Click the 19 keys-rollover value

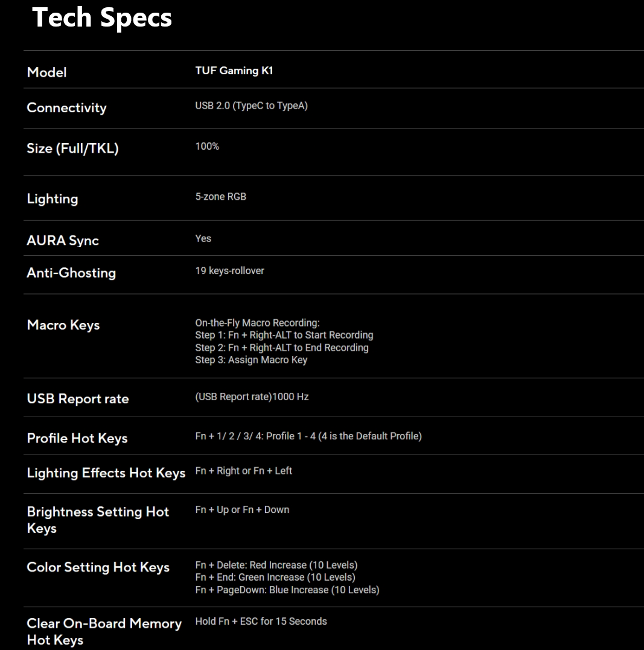229,271
